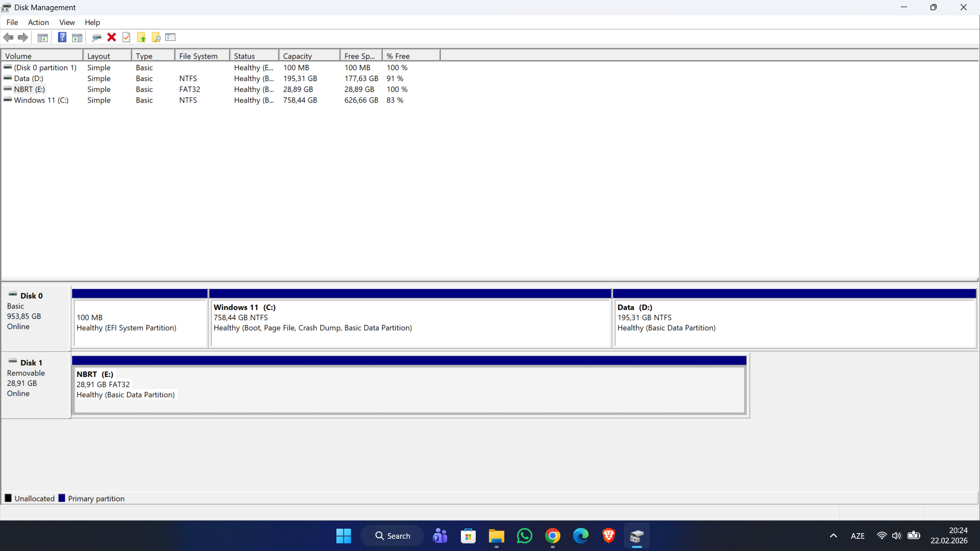Open the File menu
The width and height of the screenshot is (980, 551).
coord(12,22)
